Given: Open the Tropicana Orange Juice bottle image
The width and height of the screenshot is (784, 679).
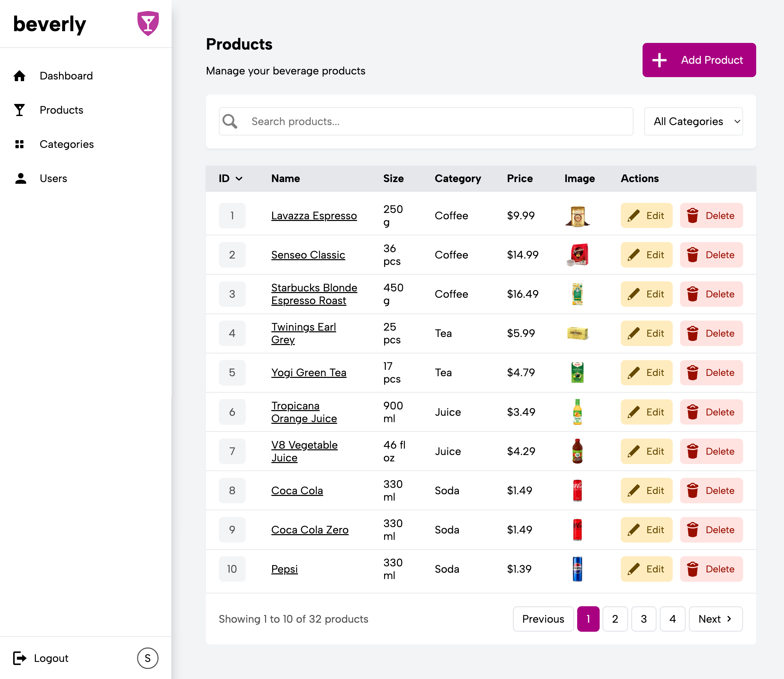Looking at the screenshot, I should coord(577,412).
